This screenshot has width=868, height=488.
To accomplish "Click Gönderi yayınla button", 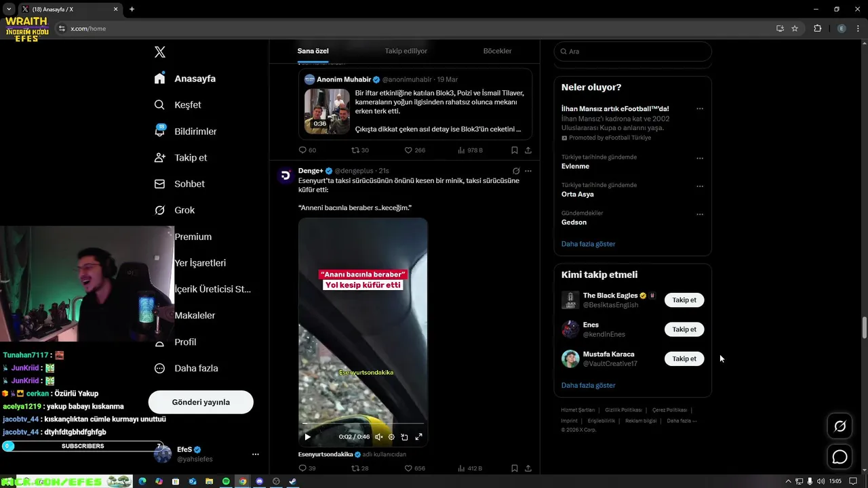I will tap(201, 402).
